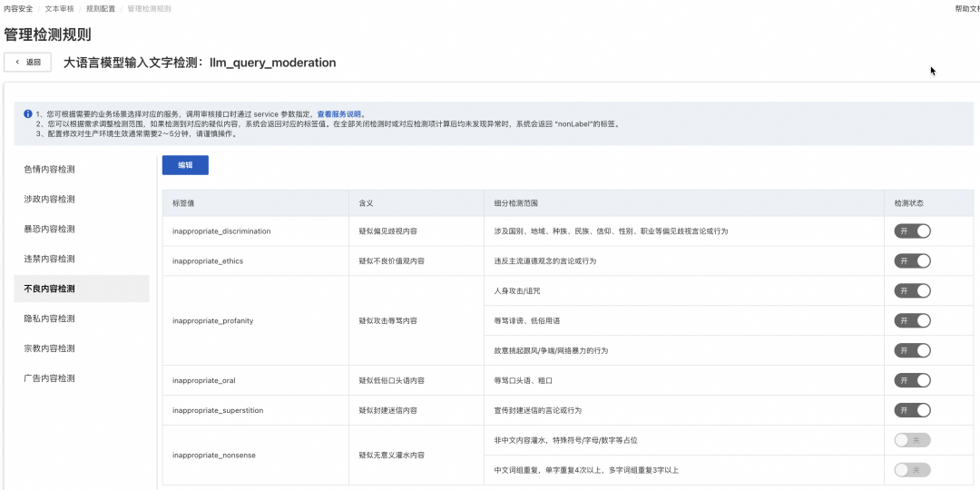Toggle the inappropriate_oral detection switch
The image size is (980, 490).
(912, 380)
